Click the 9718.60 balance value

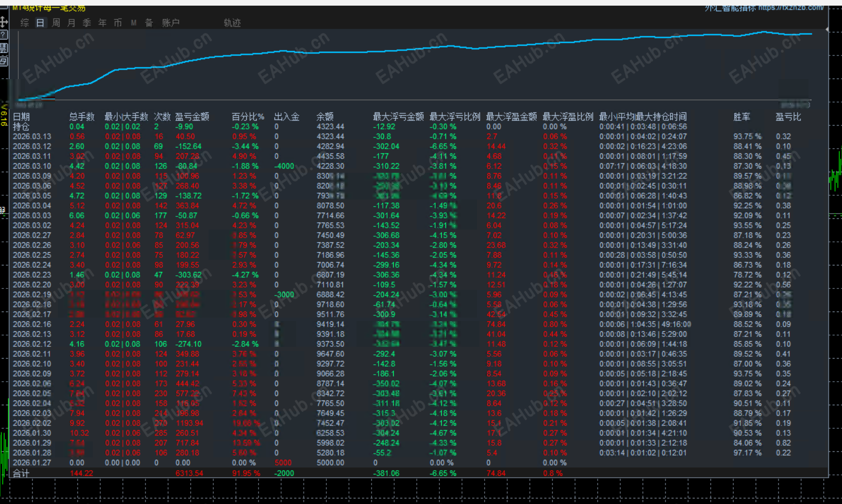pos(330,304)
